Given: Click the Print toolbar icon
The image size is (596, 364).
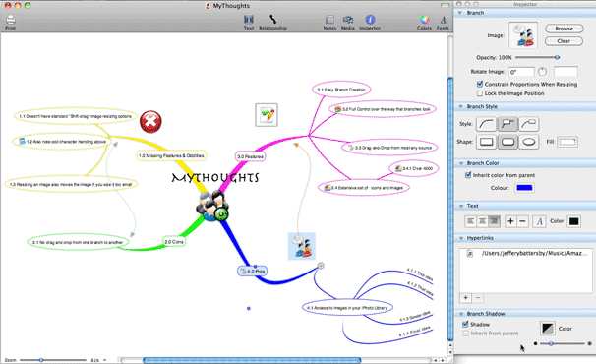Looking at the screenshot, I should pyautogui.click(x=10, y=22).
